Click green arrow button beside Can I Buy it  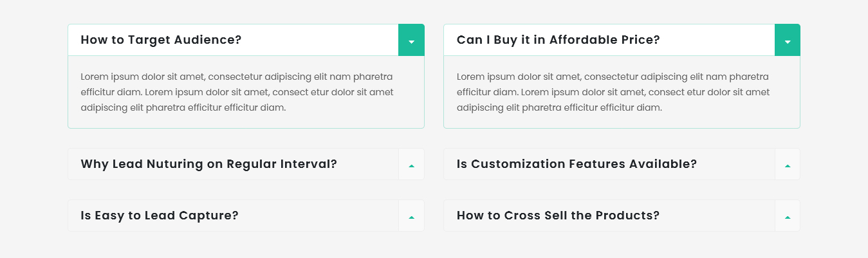point(787,41)
